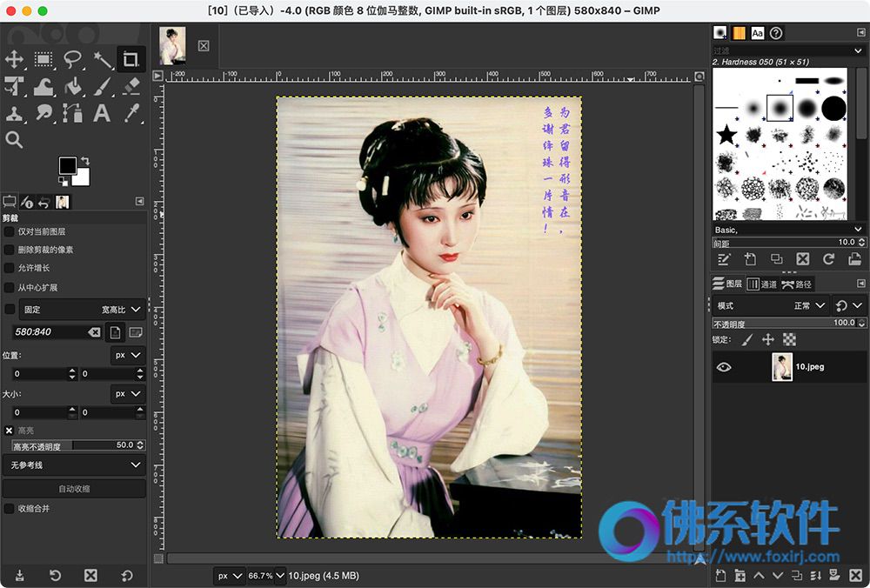Image resolution: width=870 pixels, height=588 pixels.
Task: Enable 收缩合并 checkbox
Action: [x=9, y=508]
